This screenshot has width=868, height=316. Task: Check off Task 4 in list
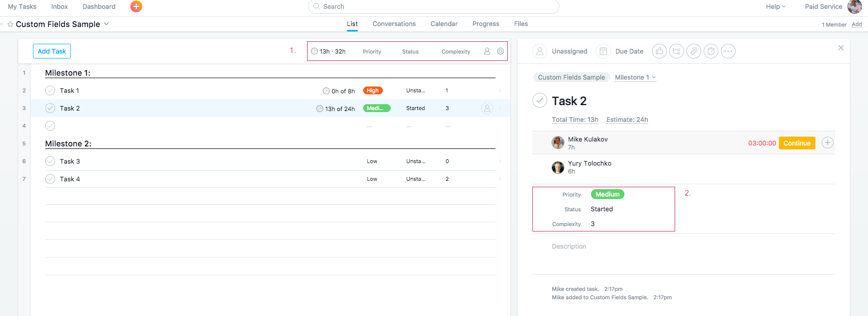[x=50, y=179]
